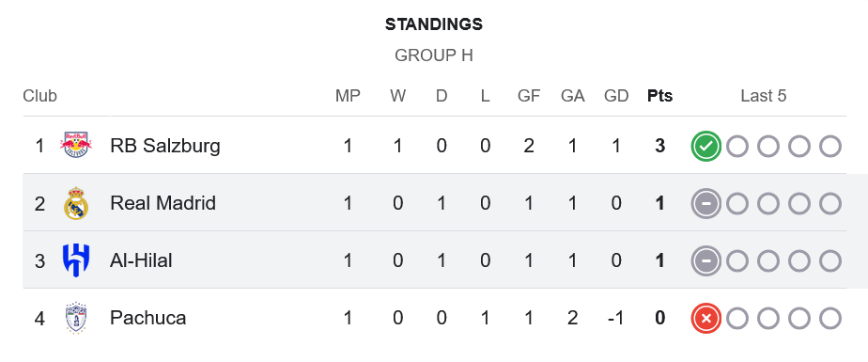
Task: Open the Al-Hilal team name link
Action: pos(141,260)
